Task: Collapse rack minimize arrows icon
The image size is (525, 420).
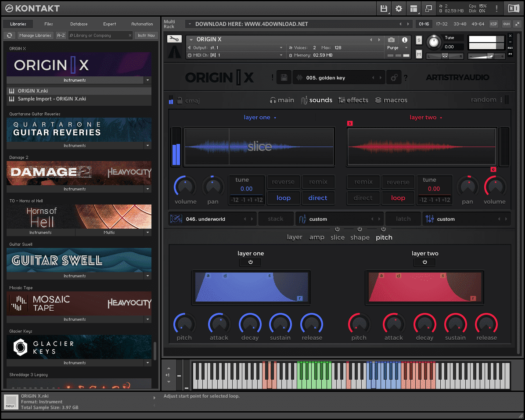Action: [x=517, y=24]
